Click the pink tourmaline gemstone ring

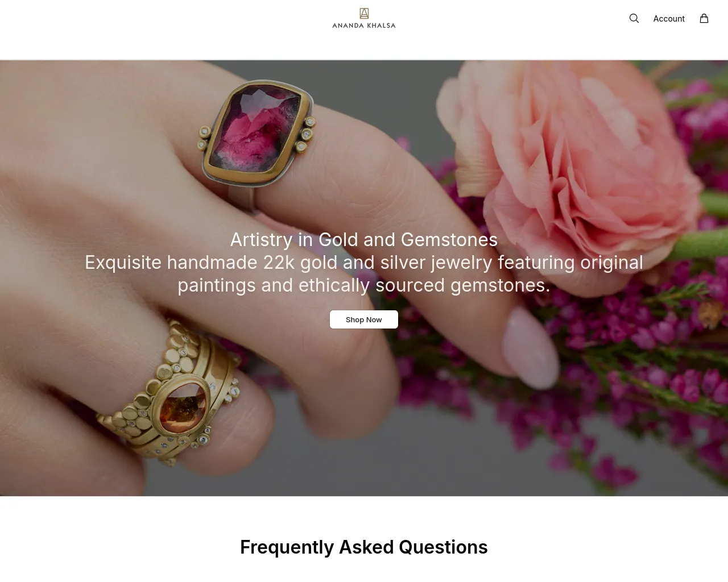(257, 134)
